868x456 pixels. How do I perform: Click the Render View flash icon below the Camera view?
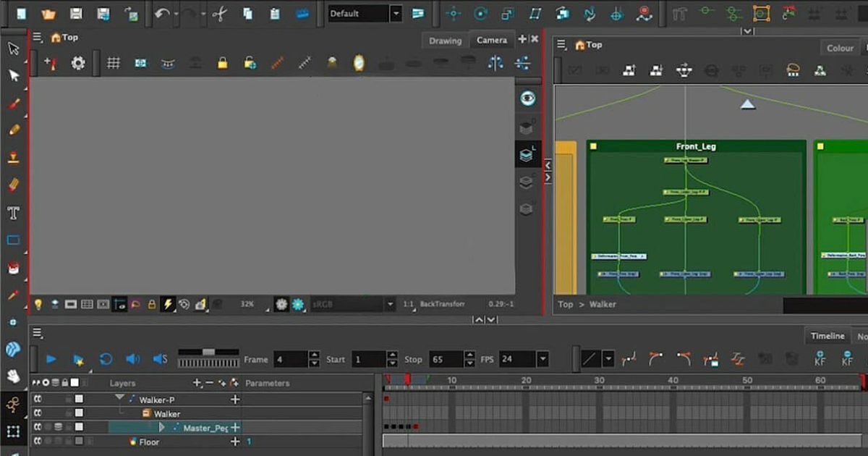(167, 304)
